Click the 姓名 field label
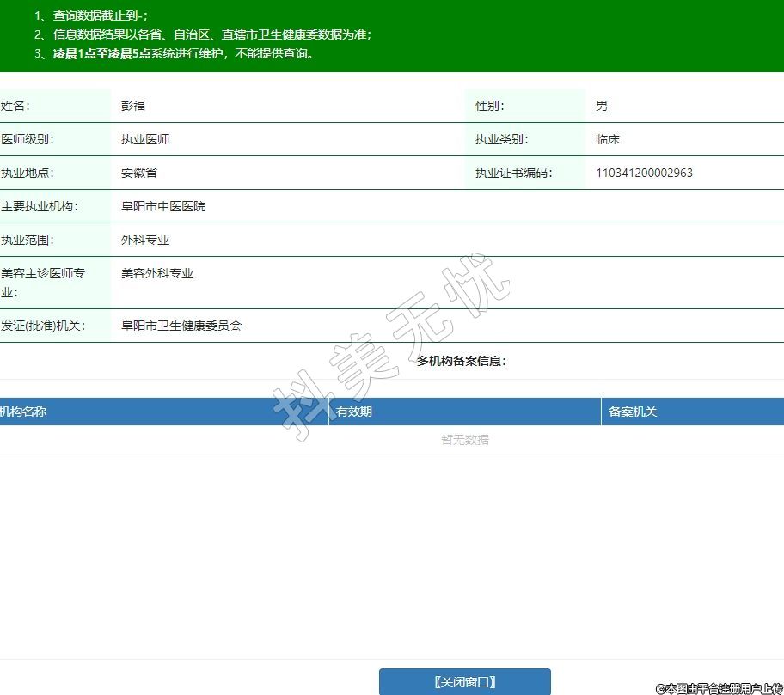Image resolution: width=784 pixels, height=695 pixels. [15, 106]
